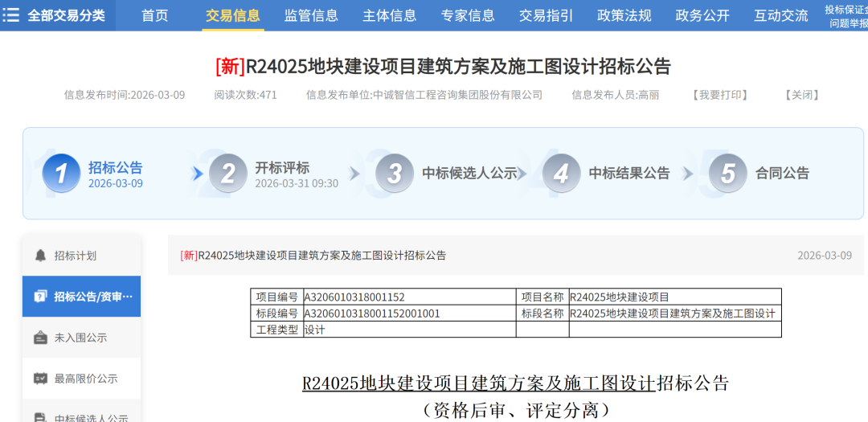Click the 标段编号 label cell

276,313
